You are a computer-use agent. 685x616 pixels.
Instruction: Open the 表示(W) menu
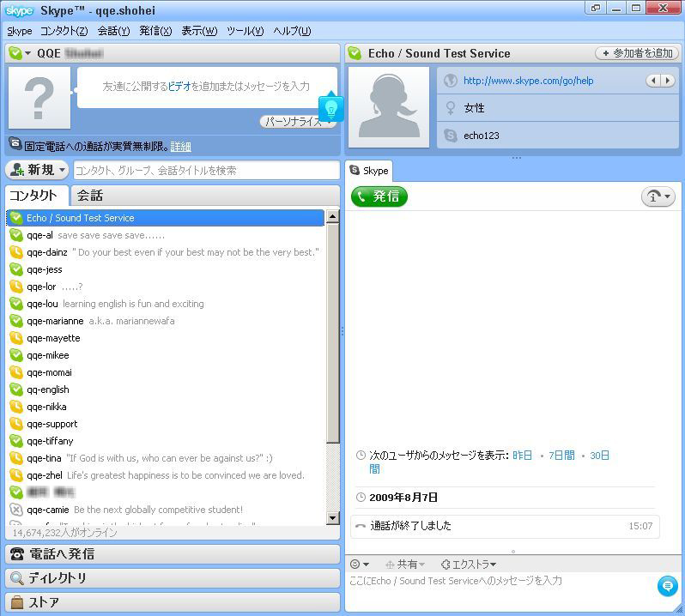[199, 31]
